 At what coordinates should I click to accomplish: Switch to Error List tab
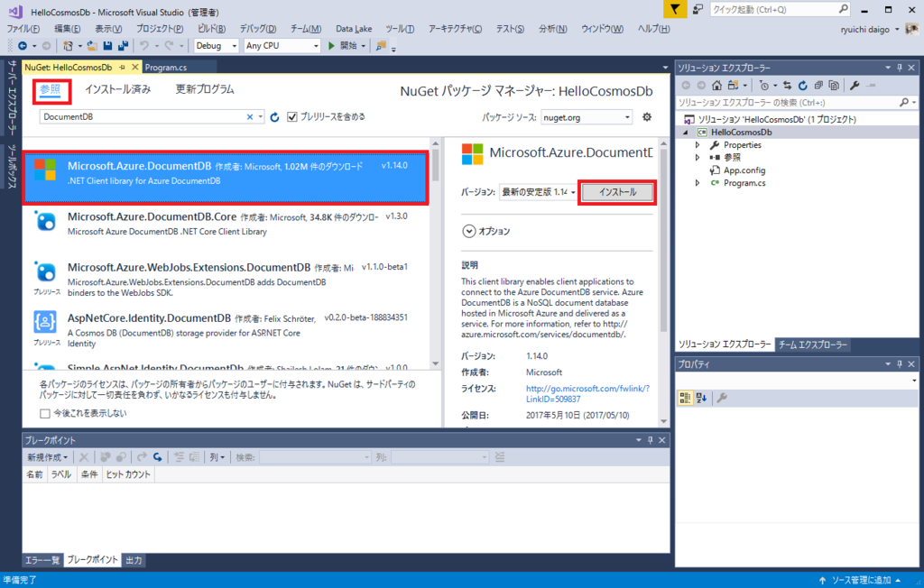pos(42,560)
